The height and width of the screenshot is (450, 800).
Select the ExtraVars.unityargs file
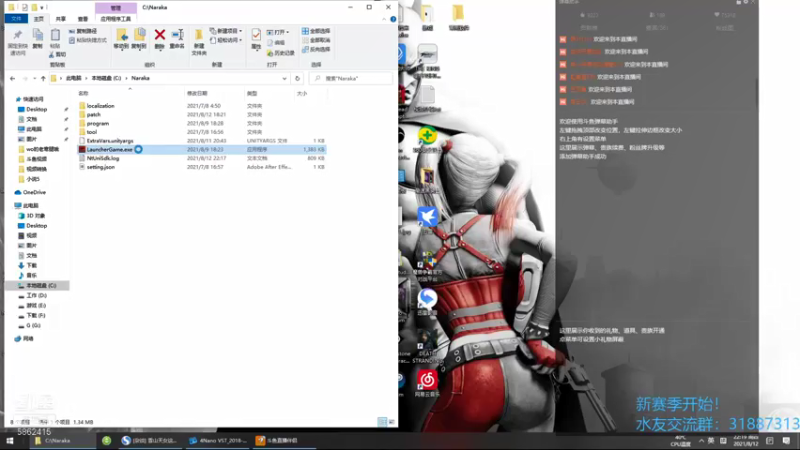(x=202, y=140)
